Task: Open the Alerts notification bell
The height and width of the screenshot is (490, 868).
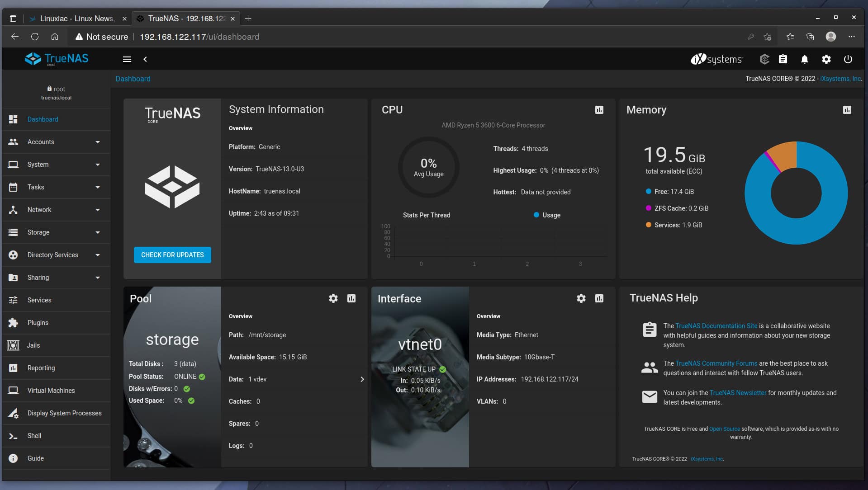Action: point(805,59)
